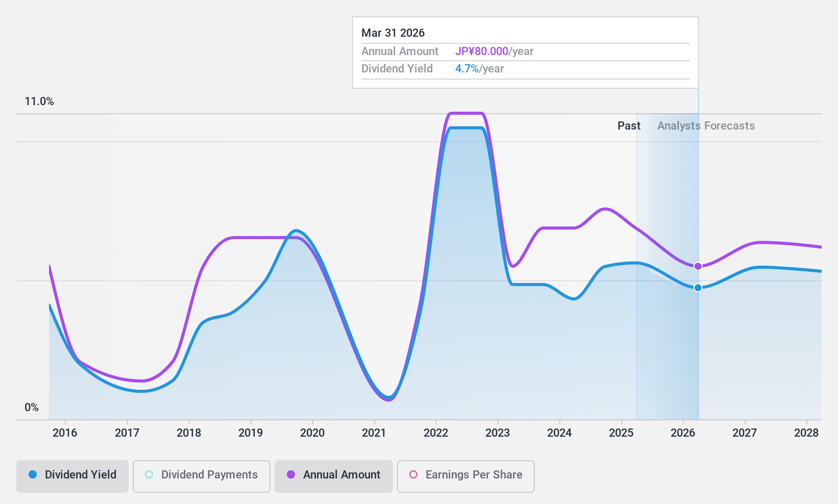Click the 2021 x-axis label
This screenshot has width=838, height=504.
click(x=374, y=433)
